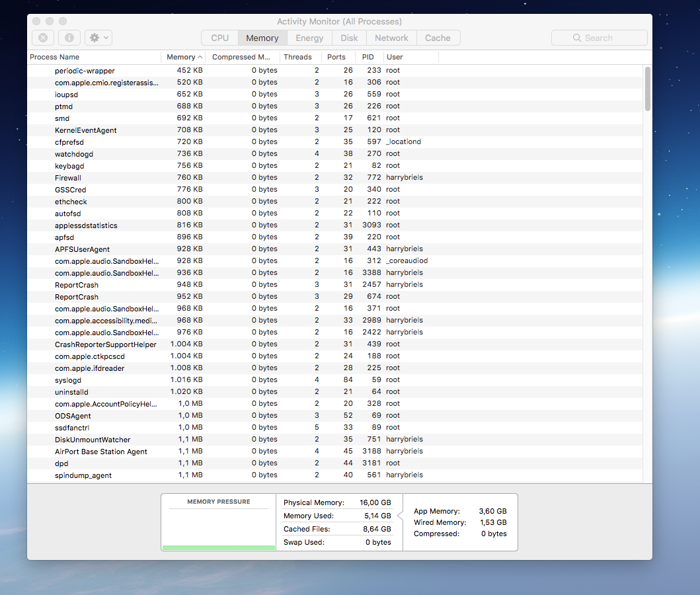Sort list by PID column header
The image size is (700, 595).
(368, 57)
